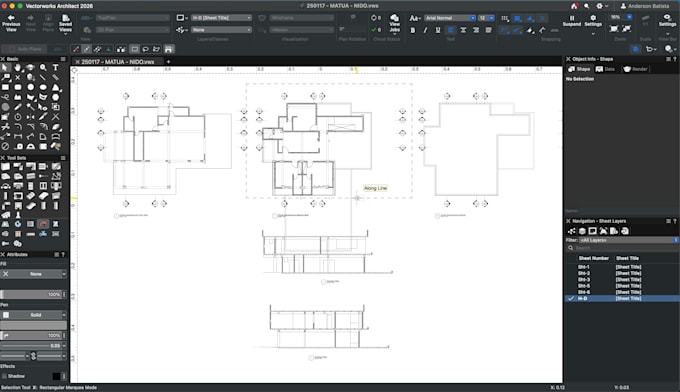Image resolution: width=680 pixels, height=392 pixels.
Task: Select the Eyedropper tool
Action: pyautogui.click(x=18, y=107)
